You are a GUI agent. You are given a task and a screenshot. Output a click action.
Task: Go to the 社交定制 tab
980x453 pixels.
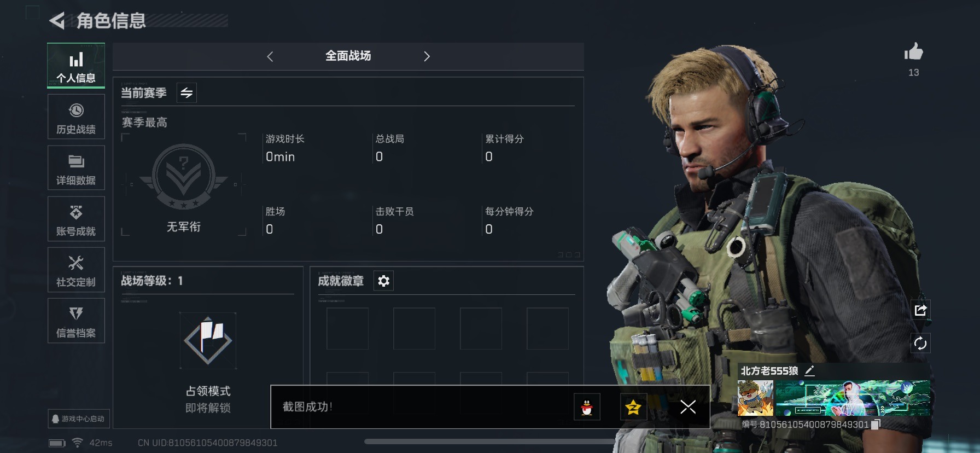(76, 270)
